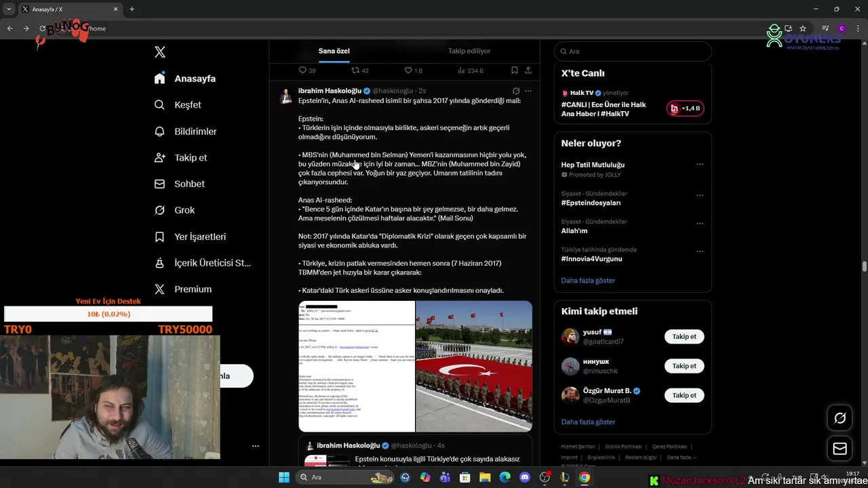Click browser back arrow
Viewport: 868px width, 488px height.
9,28
